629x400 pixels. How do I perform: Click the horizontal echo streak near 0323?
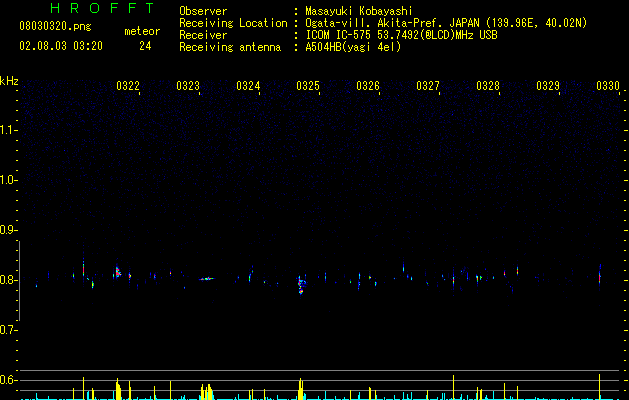tap(207, 278)
